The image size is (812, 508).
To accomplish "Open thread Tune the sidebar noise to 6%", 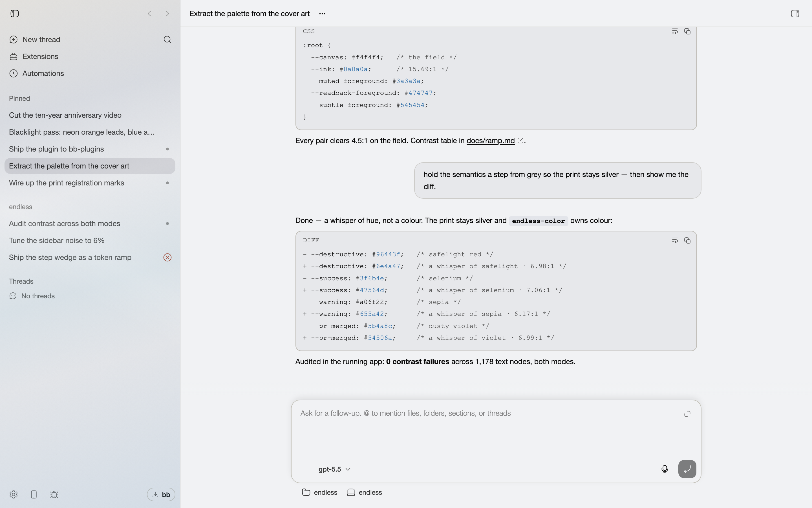I will (x=90, y=240).
